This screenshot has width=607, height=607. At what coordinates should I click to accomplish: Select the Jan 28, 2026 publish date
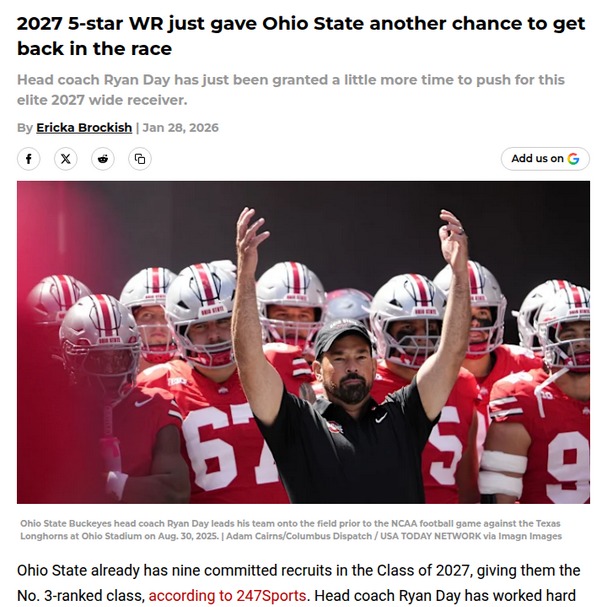[180, 127]
